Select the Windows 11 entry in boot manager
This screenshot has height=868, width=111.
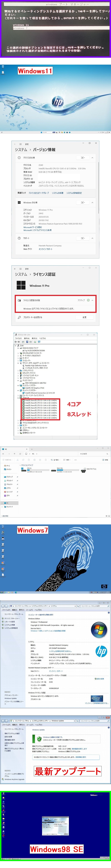tap(21, 25)
